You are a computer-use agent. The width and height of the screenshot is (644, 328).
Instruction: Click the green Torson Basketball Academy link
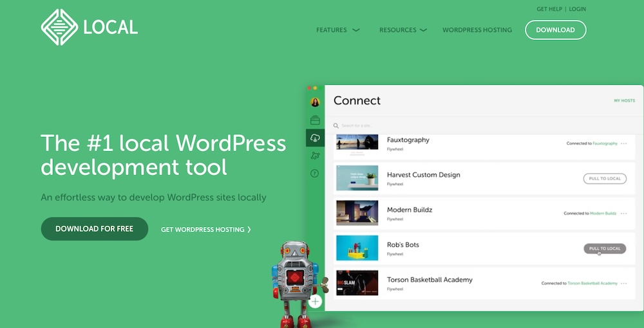pos(592,284)
